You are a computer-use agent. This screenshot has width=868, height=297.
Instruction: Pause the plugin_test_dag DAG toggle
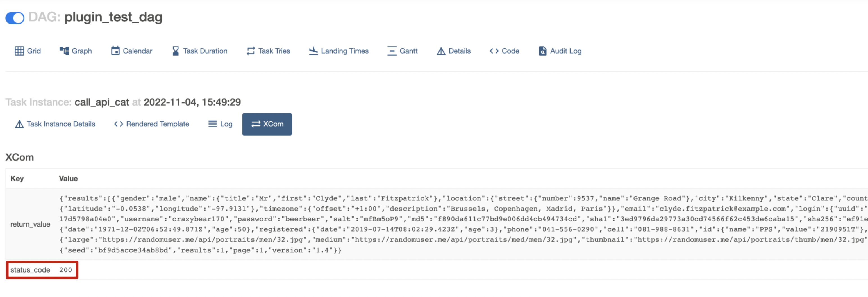[15, 18]
